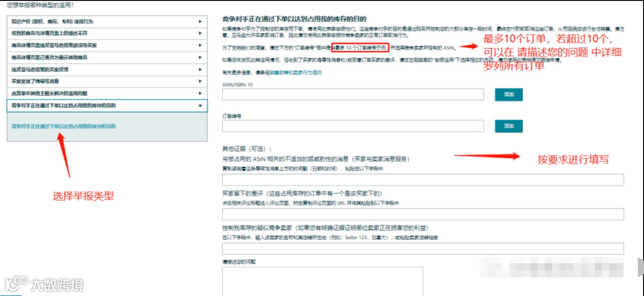
Task: Focus the message timestamp field under 不适当的或威胁性的消息
Action: [x=423, y=179]
